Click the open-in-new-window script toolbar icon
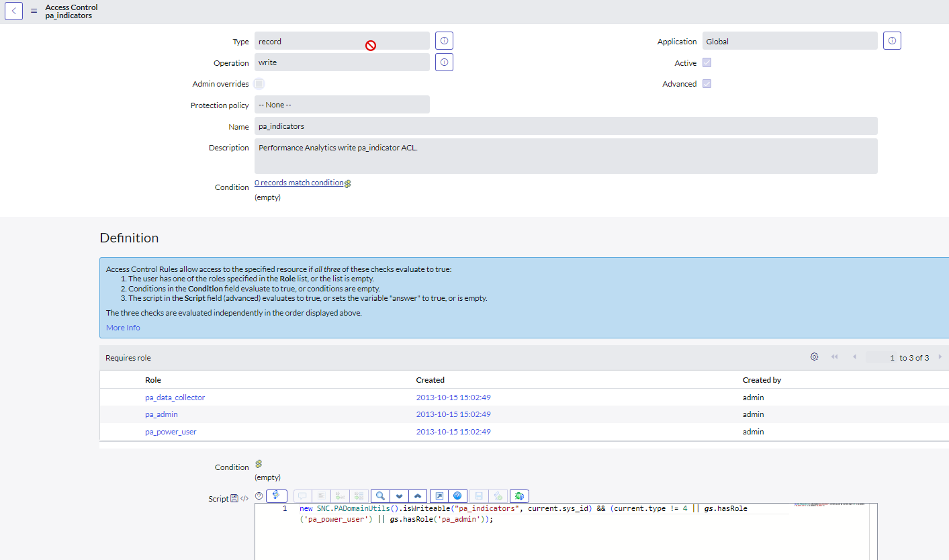Image resolution: width=949 pixels, height=560 pixels. 439,496
